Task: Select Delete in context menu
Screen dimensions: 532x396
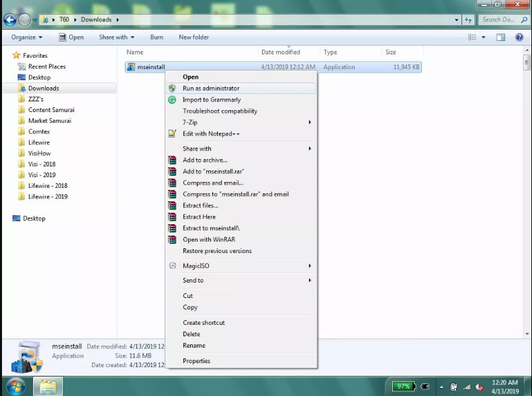Action: [x=241, y=334]
